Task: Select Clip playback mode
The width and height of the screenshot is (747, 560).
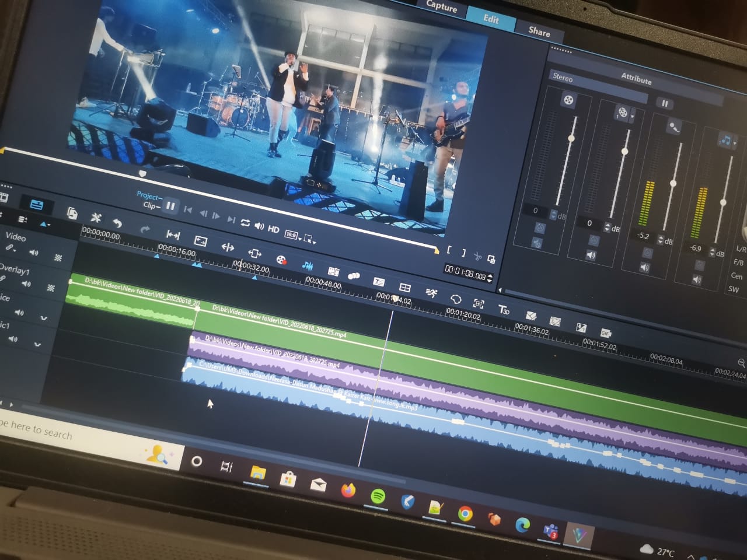Action: pos(150,205)
